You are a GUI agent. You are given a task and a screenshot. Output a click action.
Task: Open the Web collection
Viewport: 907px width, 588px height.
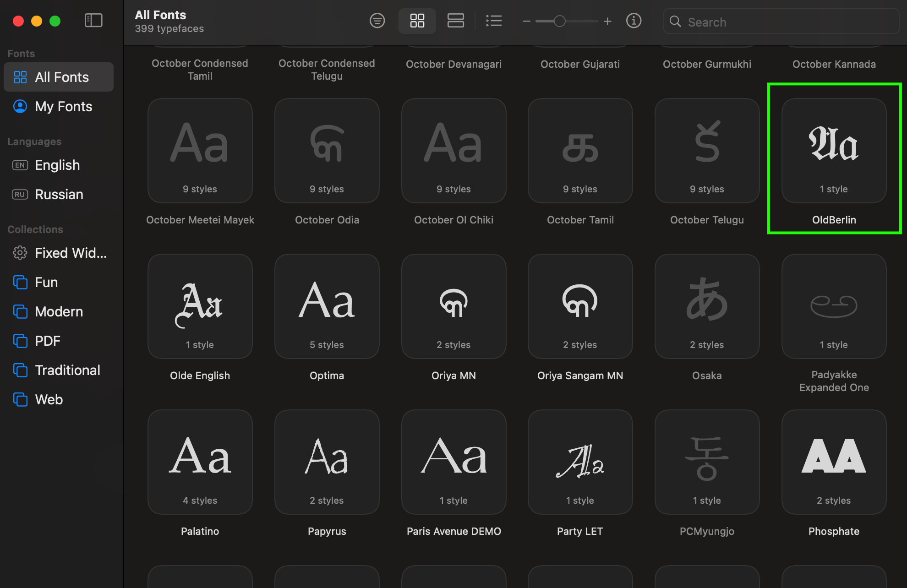click(x=49, y=399)
